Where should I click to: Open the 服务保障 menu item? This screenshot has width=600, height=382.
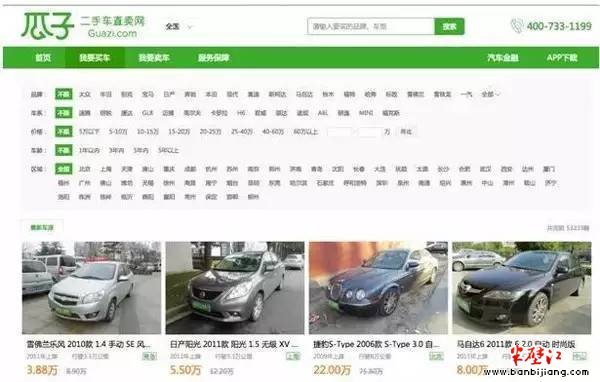click(x=213, y=58)
